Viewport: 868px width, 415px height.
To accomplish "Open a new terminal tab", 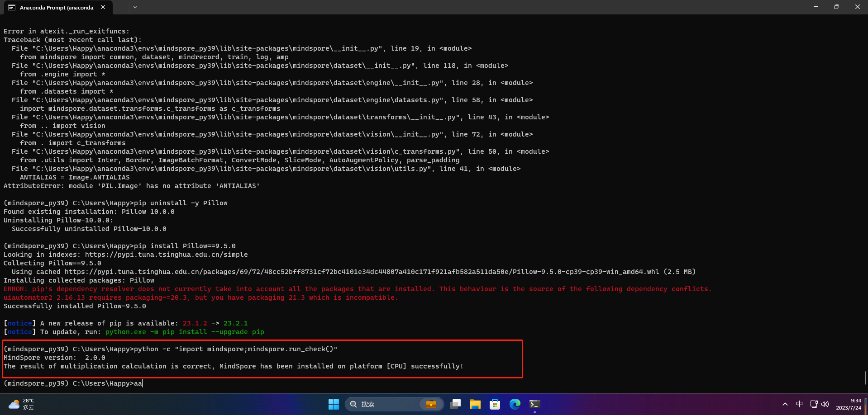I will (x=122, y=7).
